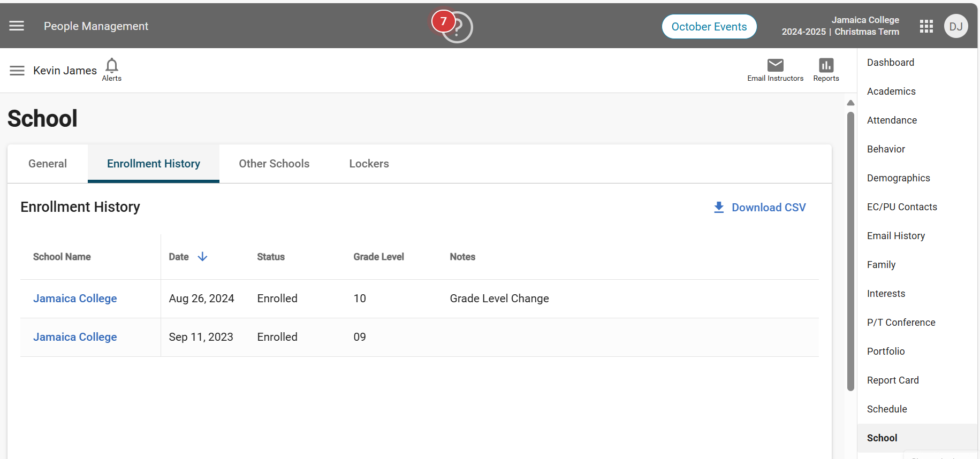The height and width of the screenshot is (459, 980).
Task: Click the Sep 11, 2023 date cell
Action: coord(201,337)
